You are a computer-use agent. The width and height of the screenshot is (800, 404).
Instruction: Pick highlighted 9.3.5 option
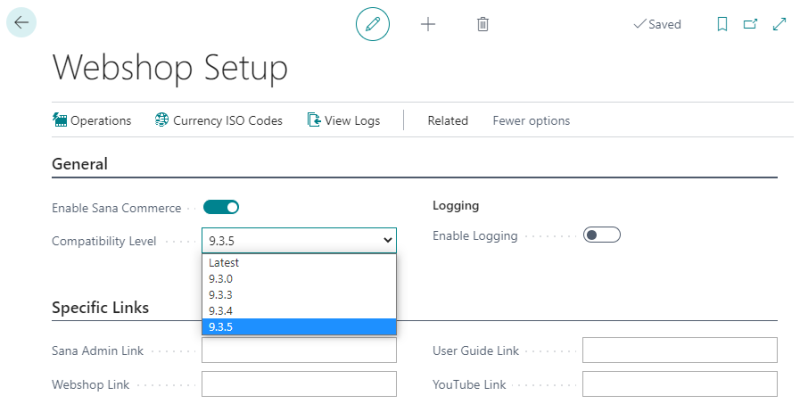pos(299,327)
